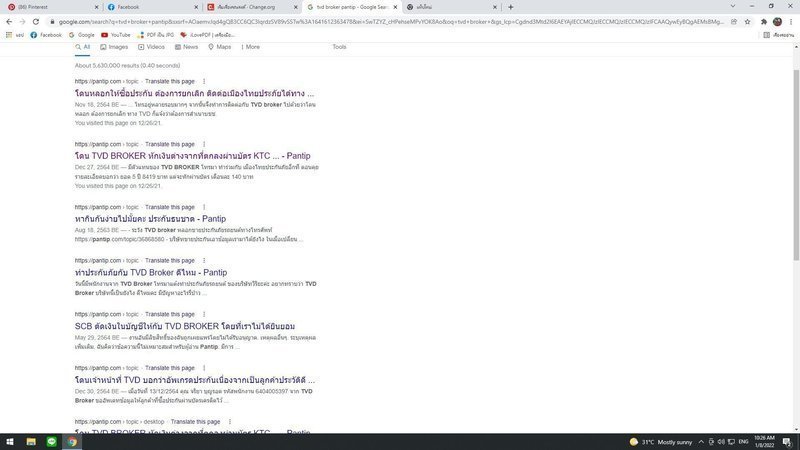
Task: Click the Windows Start button
Action: click(x=9, y=441)
